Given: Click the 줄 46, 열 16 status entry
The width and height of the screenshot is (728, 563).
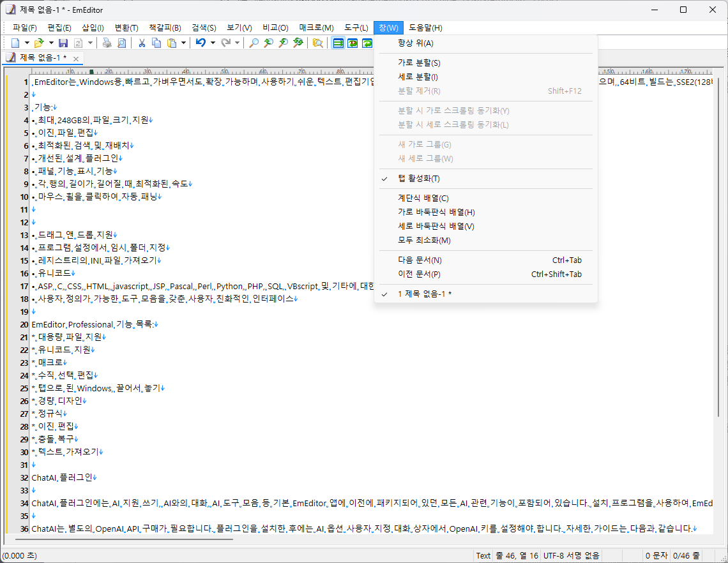Looking at the screenshot, I should pos(517,555).
